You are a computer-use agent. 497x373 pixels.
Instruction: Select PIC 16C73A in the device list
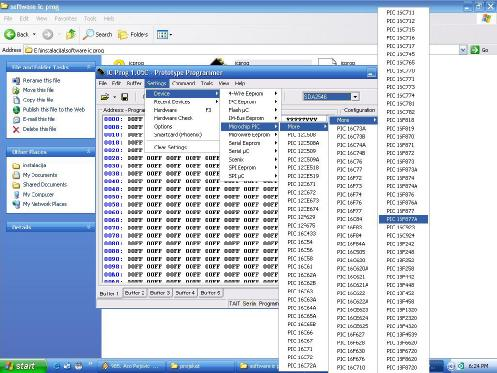(353, 128)
